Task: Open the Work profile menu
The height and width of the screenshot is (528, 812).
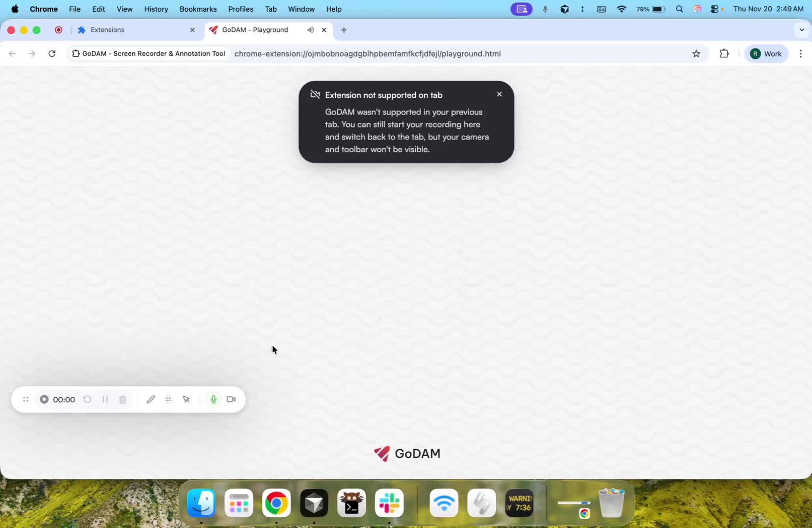Action: pyautogui.click(x=766, y=54)
